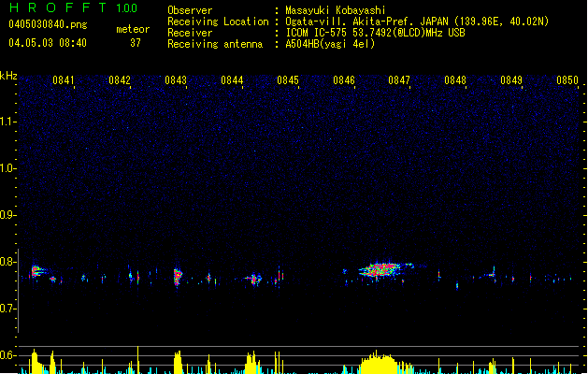
Task: Click the large meteor echo near 0847
Action: [383, 269]
